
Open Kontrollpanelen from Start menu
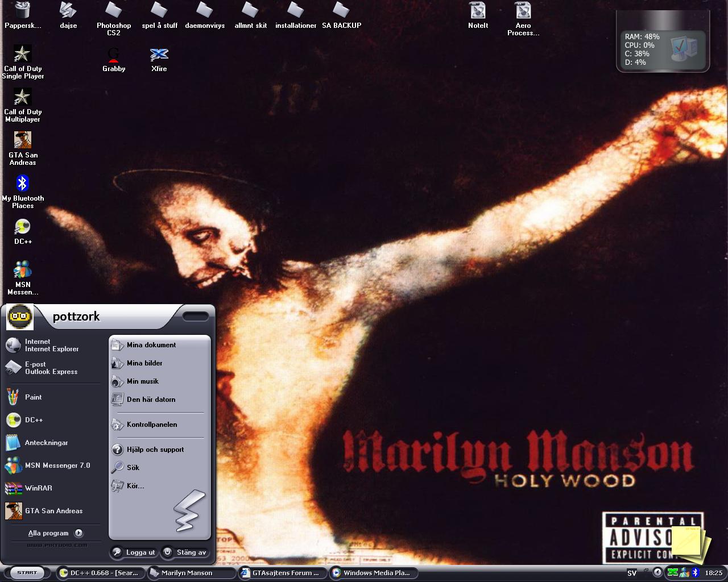(159, 424)
